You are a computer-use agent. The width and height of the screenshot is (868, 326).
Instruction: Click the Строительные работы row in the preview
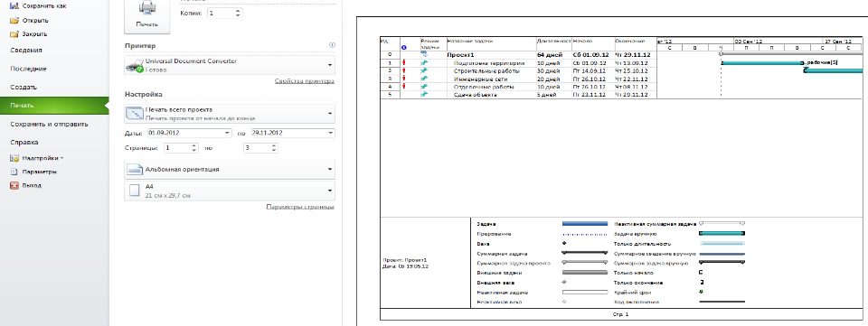coord(518,70)
